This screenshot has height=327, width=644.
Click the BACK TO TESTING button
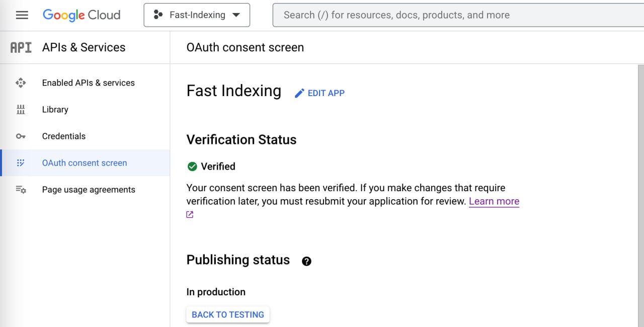228,314
